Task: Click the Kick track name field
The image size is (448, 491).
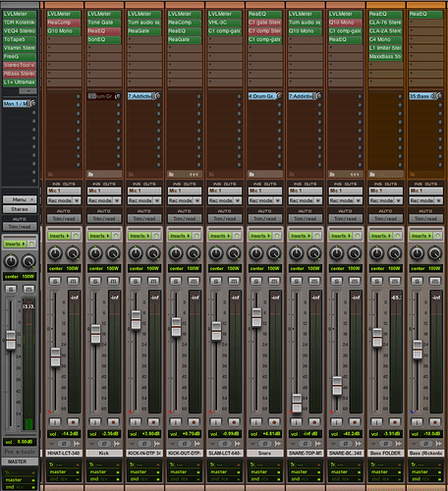Action: tap(104, 453)
